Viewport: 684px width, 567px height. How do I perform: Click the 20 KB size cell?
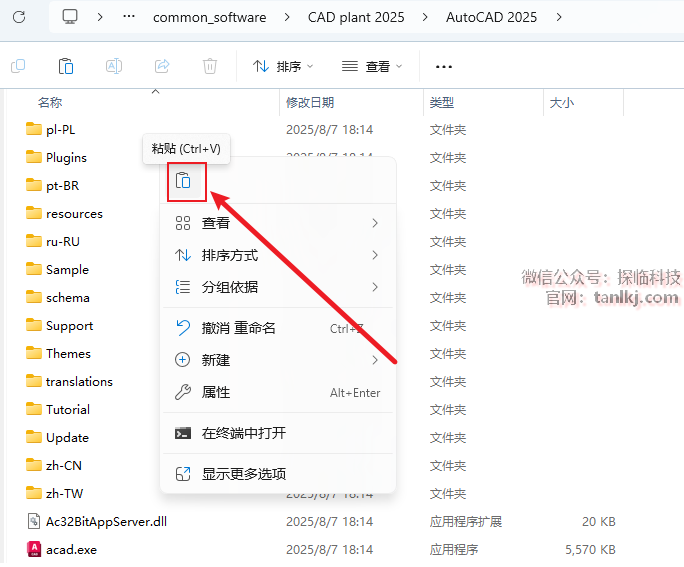coord(598,522)
